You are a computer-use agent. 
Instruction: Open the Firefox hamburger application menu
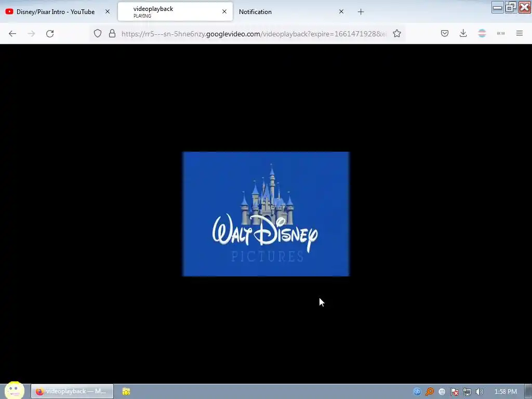(520, 33)
